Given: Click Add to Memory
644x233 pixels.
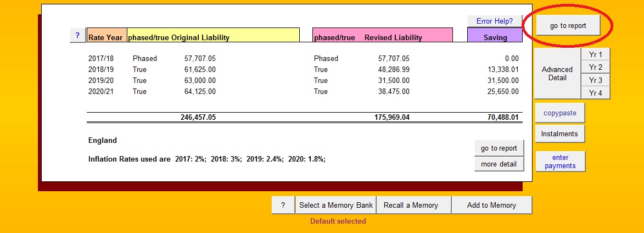Looking at the screenshot, I should click(491, 205).
